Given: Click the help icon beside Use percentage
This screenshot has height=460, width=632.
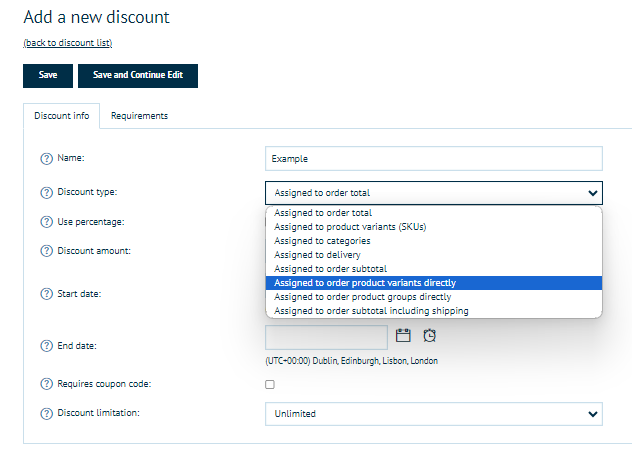Looking at the screenshot, I should 46,222.
